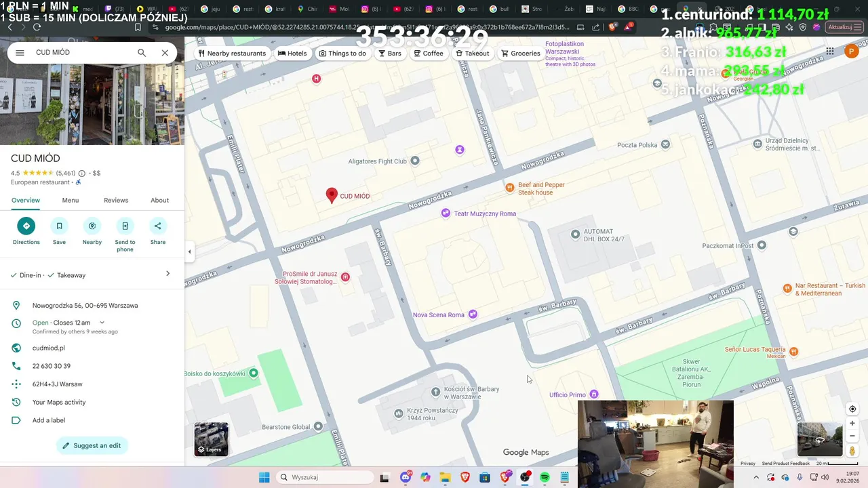Open the CUD MIÓD place photo

tap(92, 104)
